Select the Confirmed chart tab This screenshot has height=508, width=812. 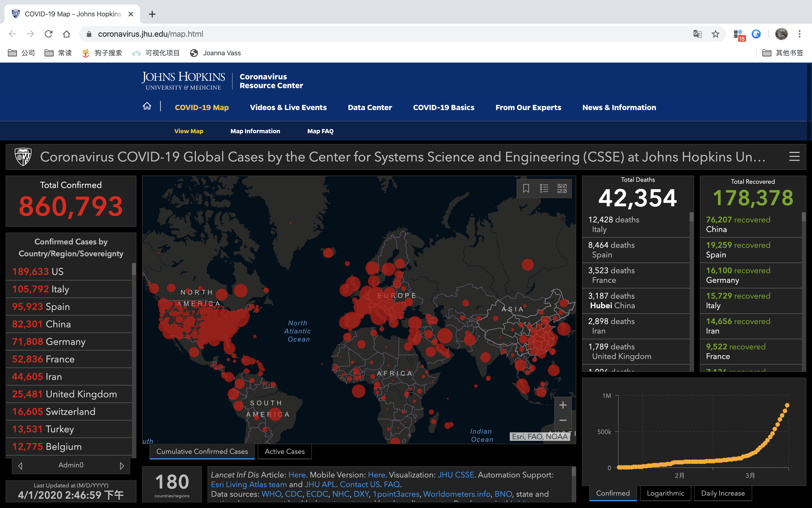click(x=613, y=493)
